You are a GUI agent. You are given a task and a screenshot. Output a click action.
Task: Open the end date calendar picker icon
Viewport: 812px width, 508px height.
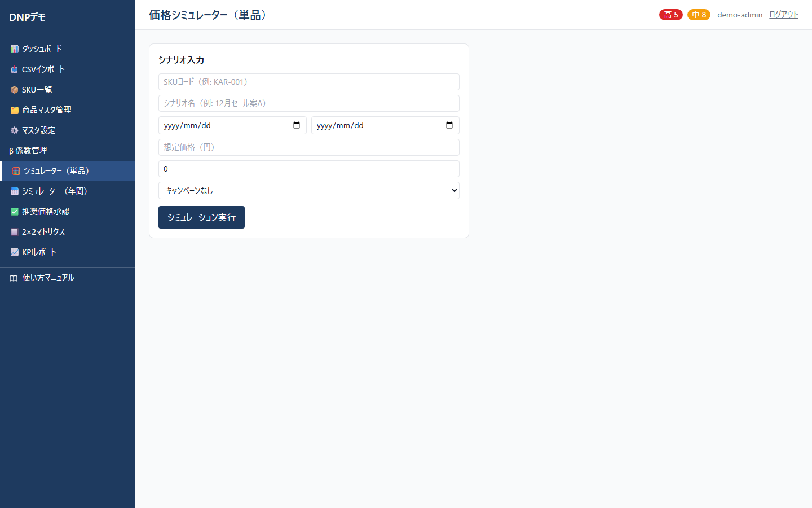[x=449, y=125]
